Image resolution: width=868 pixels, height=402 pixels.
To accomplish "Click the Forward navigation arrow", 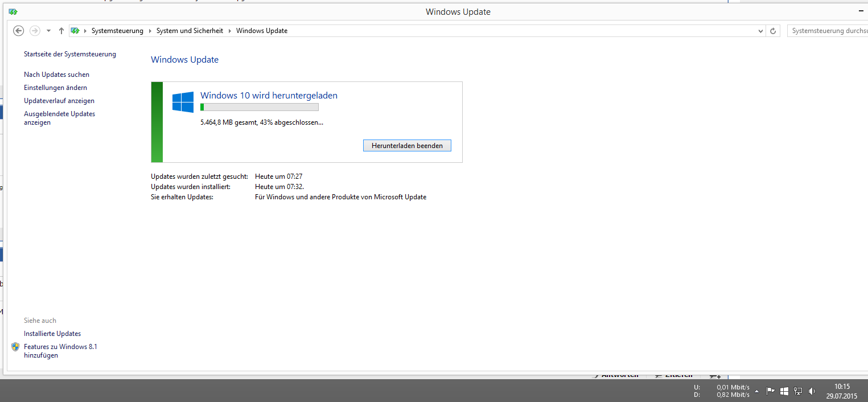I will 35,31.
